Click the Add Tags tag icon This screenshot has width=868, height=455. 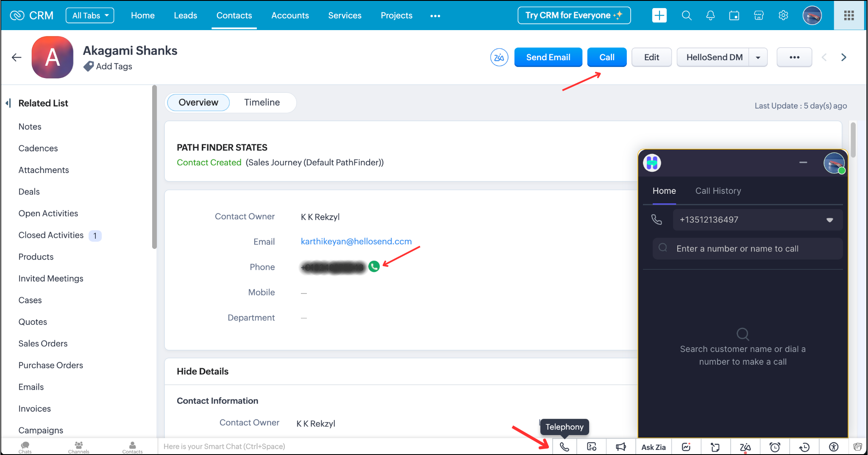pyautogui.click(x=88, y=66)
